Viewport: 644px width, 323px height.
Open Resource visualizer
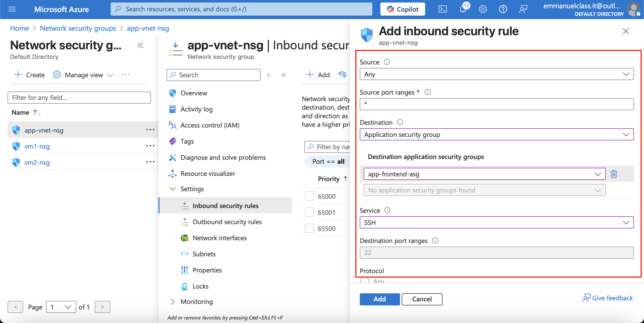point(208,174)
